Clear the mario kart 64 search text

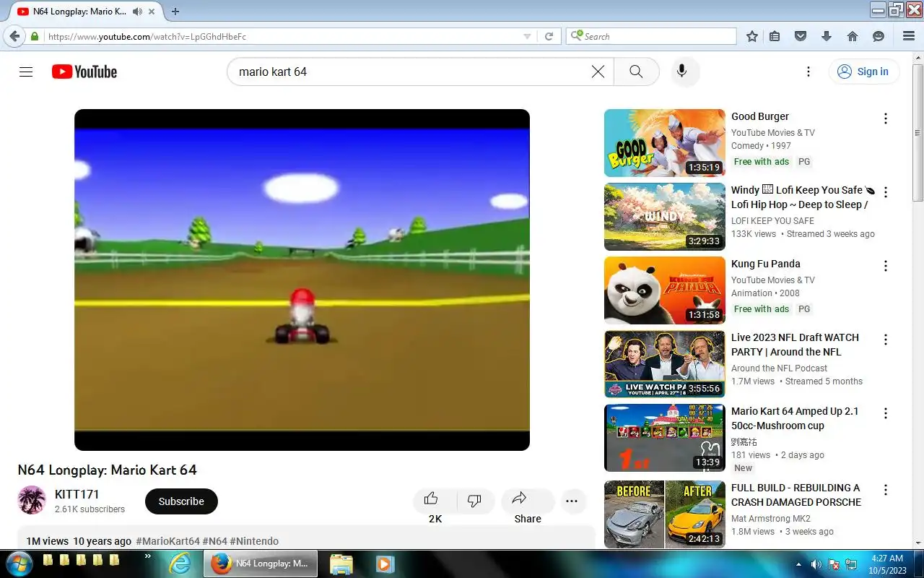[x=598, y=72]
